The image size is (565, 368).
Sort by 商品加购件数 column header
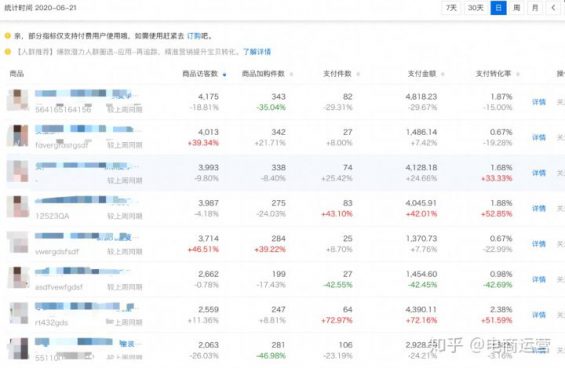tap(267, 74)
